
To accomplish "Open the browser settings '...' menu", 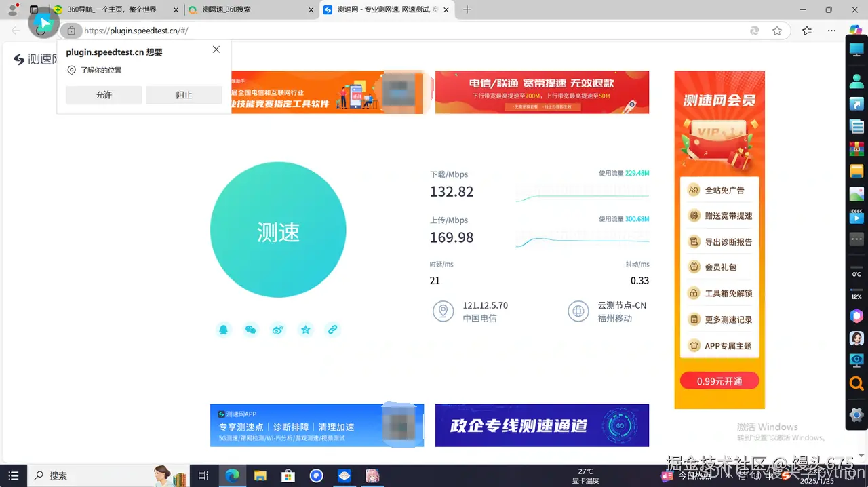I will (x=831, y=31).
